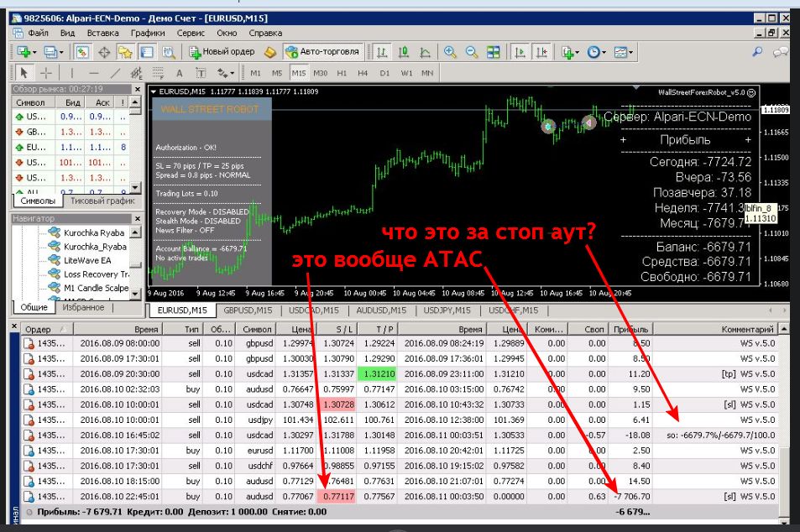
Task: Select the cursor arrow tool
Action: (24, 73)
